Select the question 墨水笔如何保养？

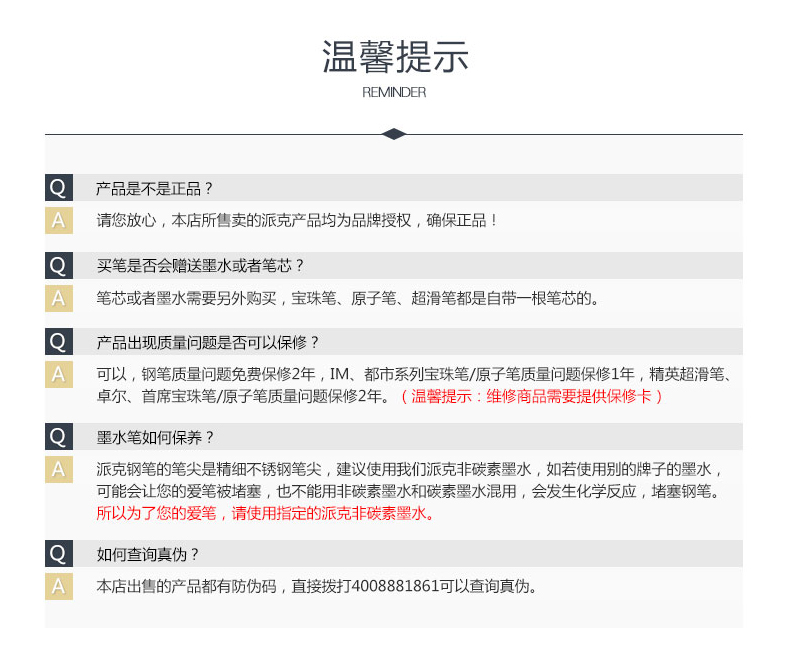coord(155,437)
